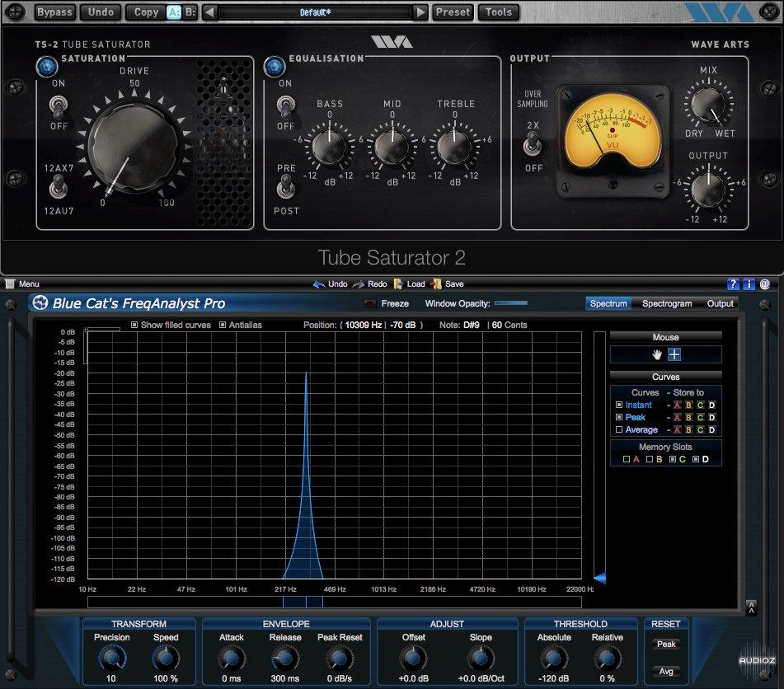
Task: Click the Save preset disk icon
Action: click(436, 284)
